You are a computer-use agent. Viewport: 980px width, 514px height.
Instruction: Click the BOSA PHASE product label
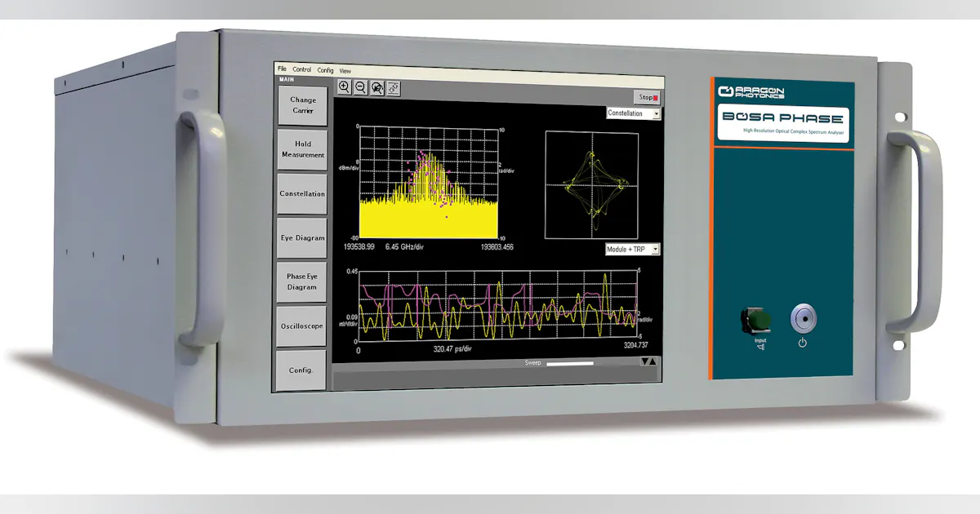point(783,118)
